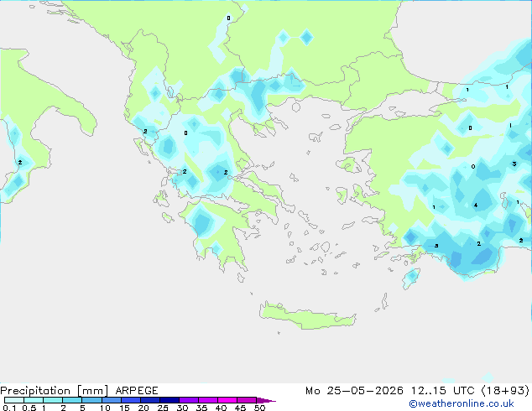Open the weatheronline.co.uk link
Image resolution: width=532 pixels, height=411 pixels.
[462, 403]
